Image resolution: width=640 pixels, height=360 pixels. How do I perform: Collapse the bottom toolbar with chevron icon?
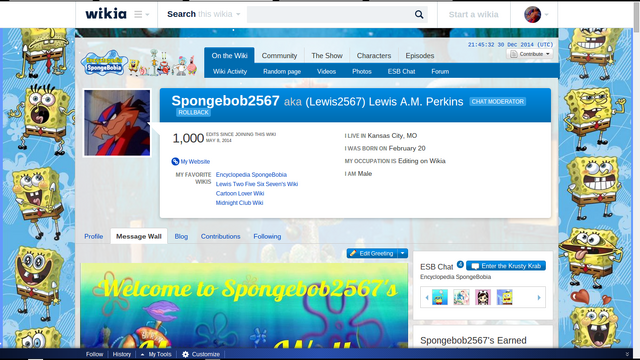(x=627, y=354)
